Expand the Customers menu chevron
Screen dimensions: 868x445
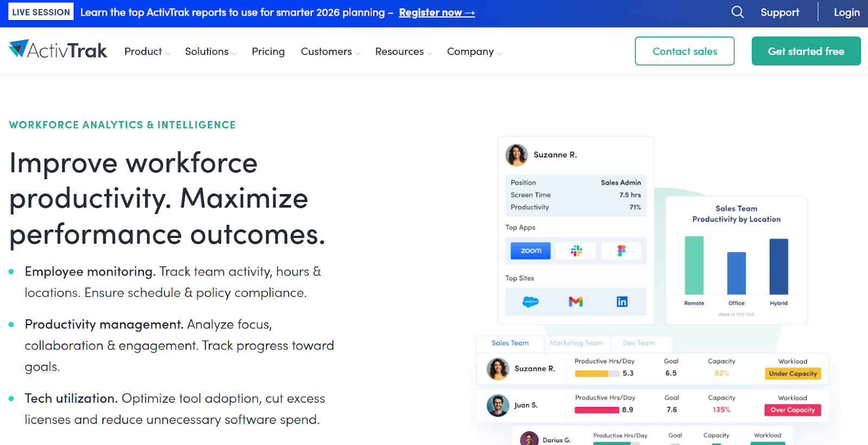pos(358,53)
